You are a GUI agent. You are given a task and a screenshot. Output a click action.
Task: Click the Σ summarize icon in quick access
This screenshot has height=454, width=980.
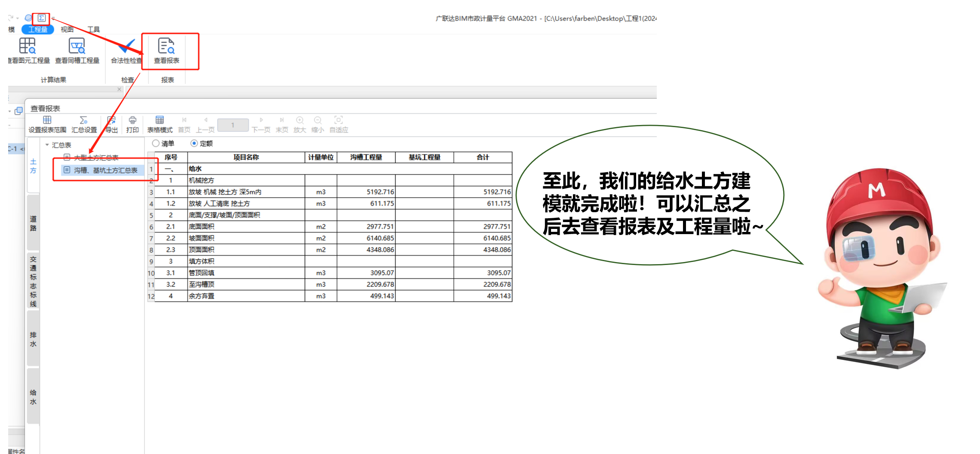click(41, 18)
